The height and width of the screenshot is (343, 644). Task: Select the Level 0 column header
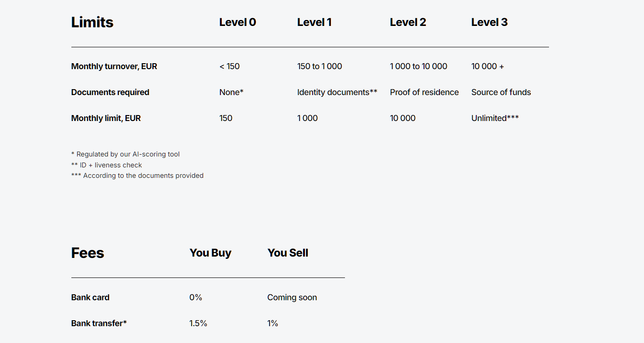click(x=237, y=22)
